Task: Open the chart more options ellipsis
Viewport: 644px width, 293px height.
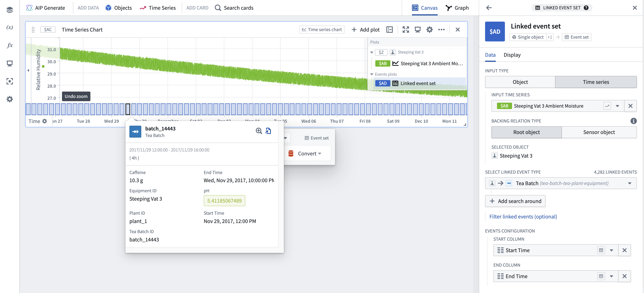Action: click(x=441, y=30)
